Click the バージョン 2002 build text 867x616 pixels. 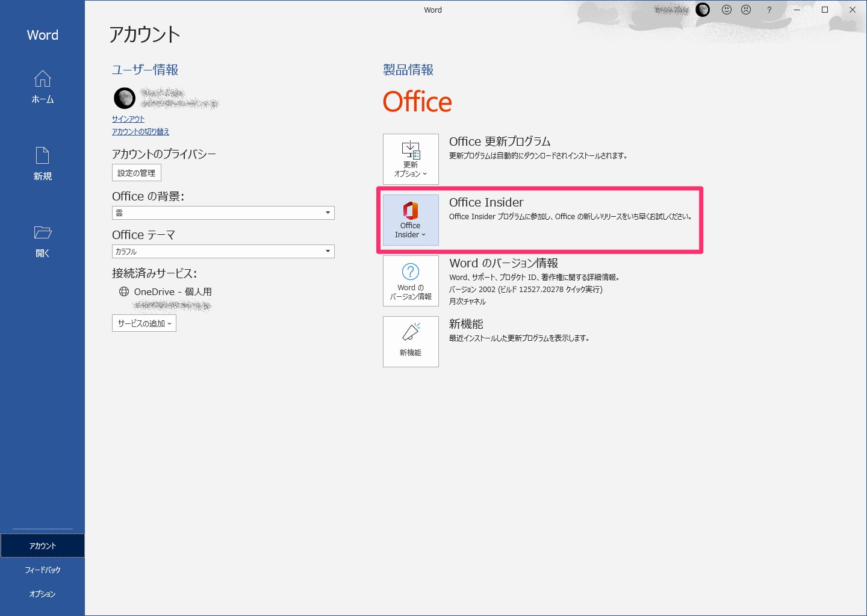(x=526, y=289)
